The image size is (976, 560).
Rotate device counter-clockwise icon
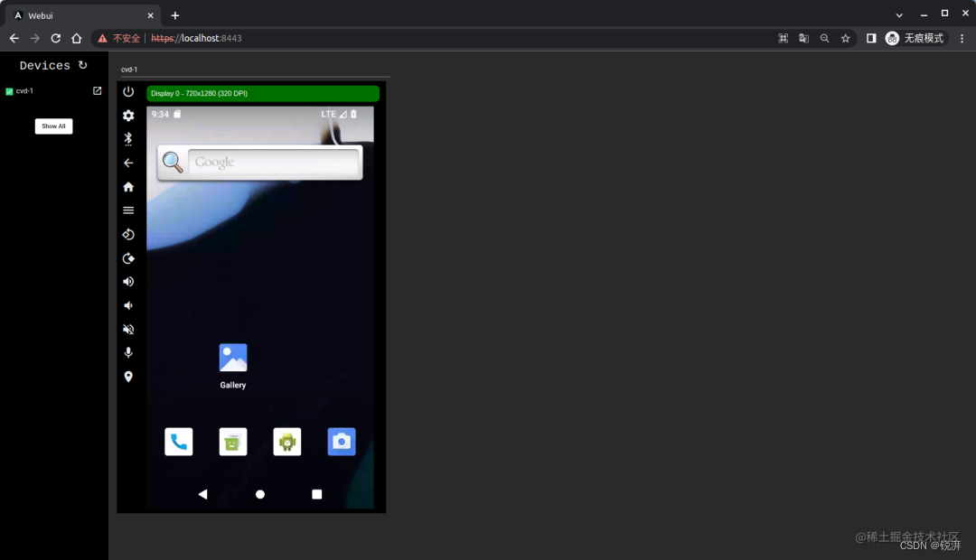tap(128, 234)
